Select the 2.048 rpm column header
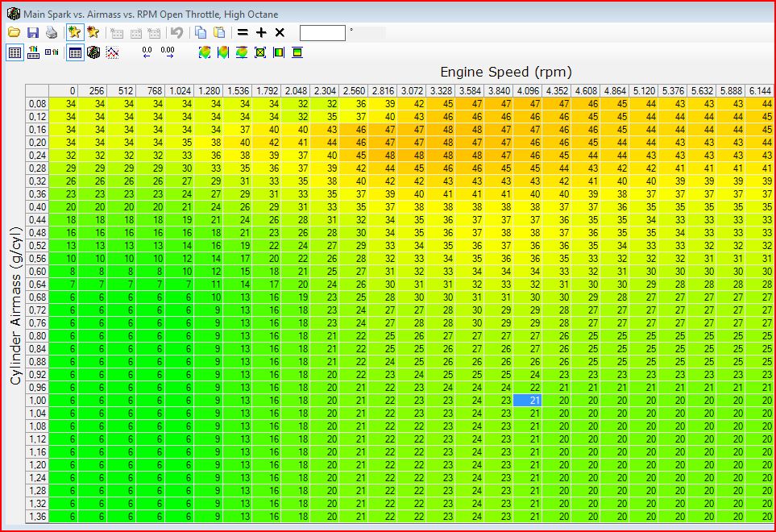776x532 pixels. coord(296,91)
